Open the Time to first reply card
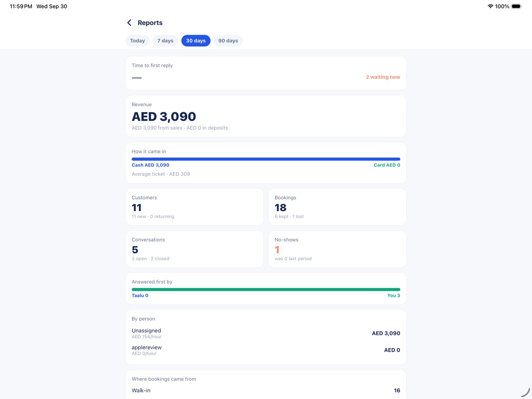The image size is (532, 399). coord(266,73)
